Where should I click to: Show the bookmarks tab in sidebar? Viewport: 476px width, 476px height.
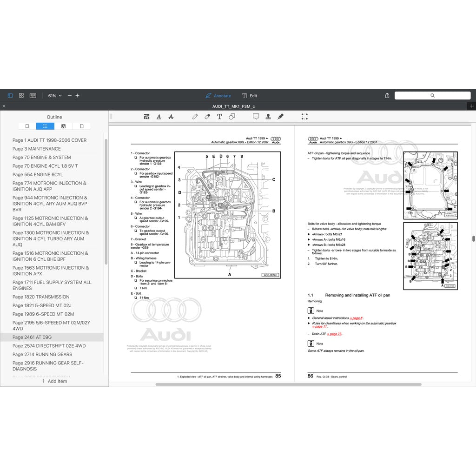pyautogui.click(x=27, y=126)
